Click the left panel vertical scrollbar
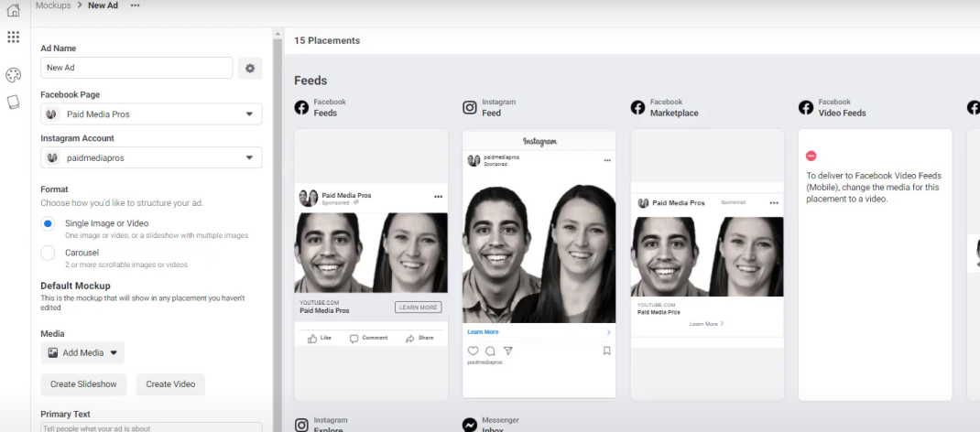Screen dimensions: 980x432 point(278,230)
